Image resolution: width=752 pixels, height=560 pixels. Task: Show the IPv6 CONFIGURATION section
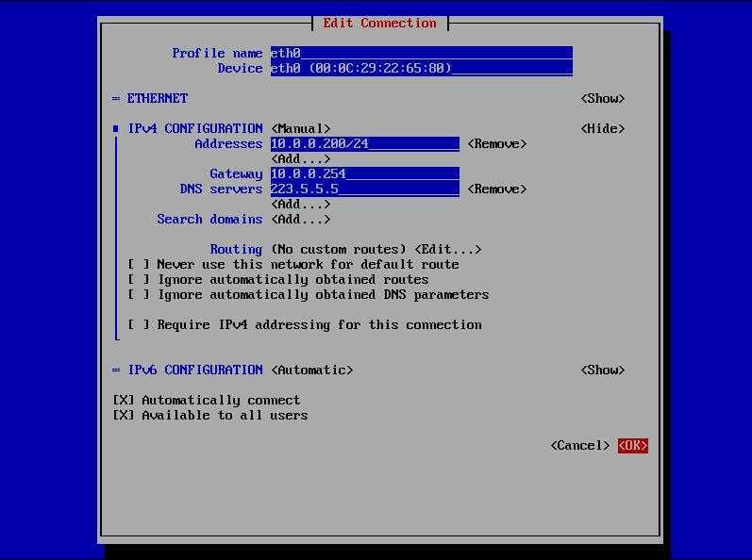(602, 370)
